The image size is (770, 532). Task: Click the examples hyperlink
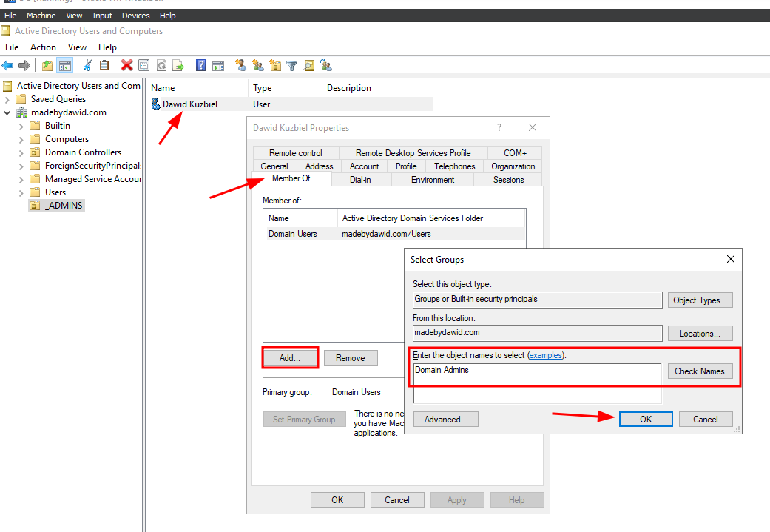click(545, 356)
